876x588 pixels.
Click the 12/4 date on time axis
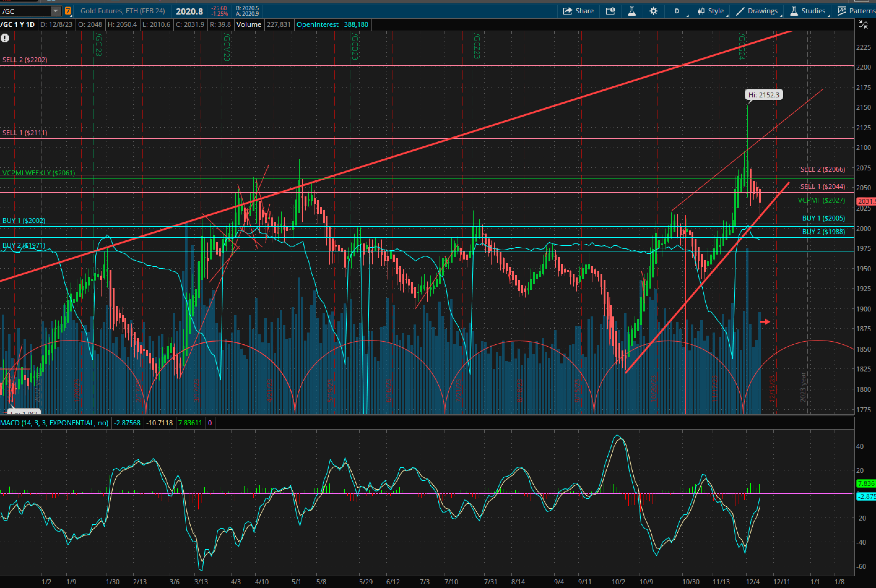pos(753,582)
